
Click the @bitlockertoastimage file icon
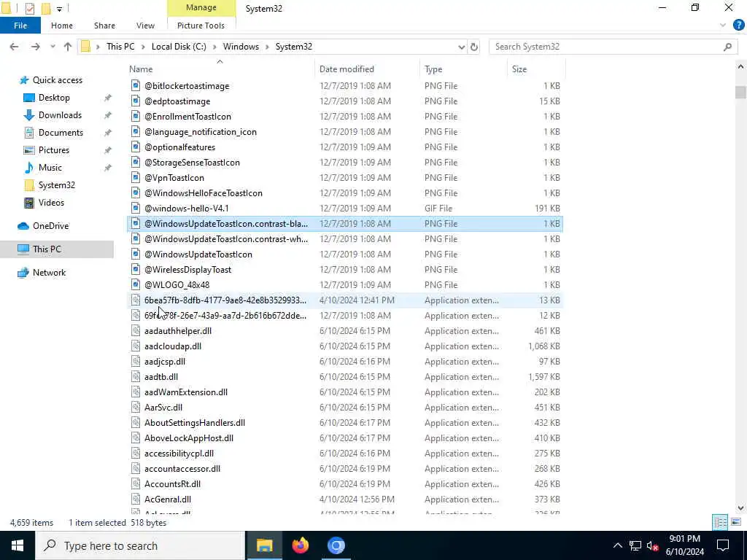click(x=136, y=86)
